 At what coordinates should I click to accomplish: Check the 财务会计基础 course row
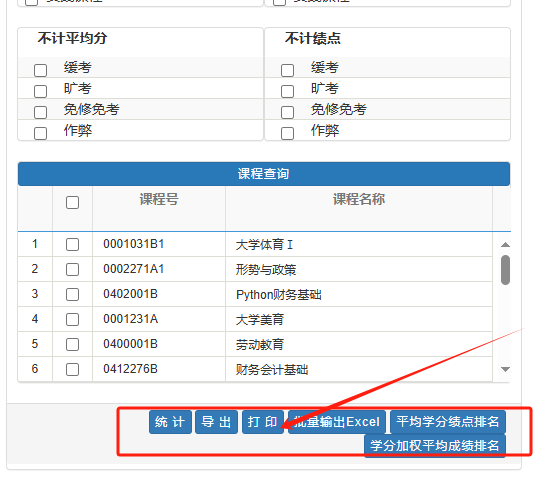click(72, 370)
